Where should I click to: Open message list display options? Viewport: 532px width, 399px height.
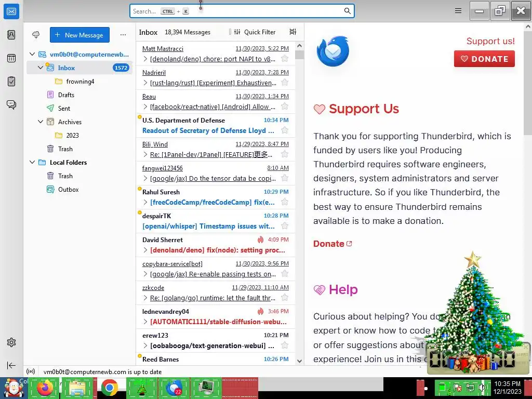coord(293,32)
